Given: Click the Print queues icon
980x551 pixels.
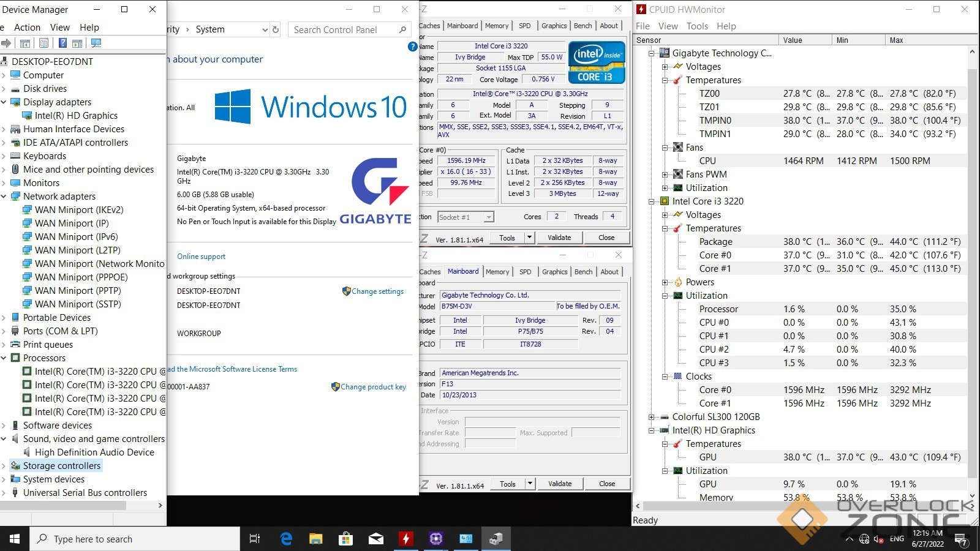Looking at the screenshot, I should (x=16, y=345).
